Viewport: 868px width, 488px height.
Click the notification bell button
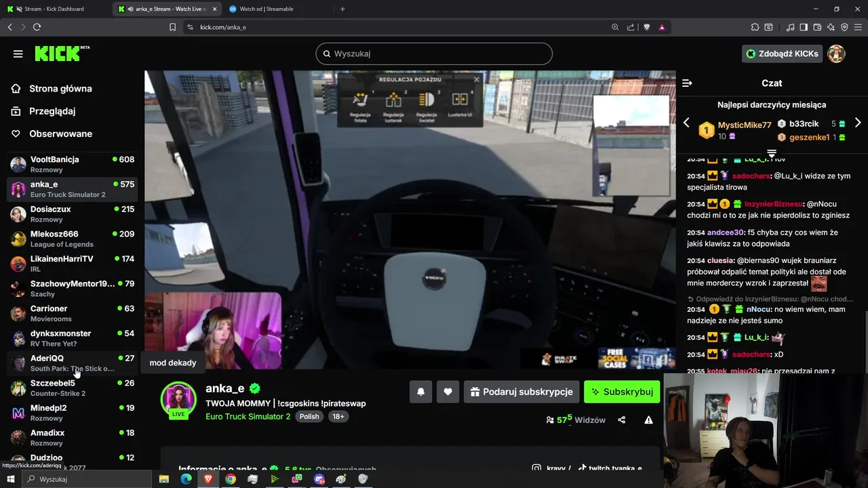pyautogui.click(x=420, y=392)
